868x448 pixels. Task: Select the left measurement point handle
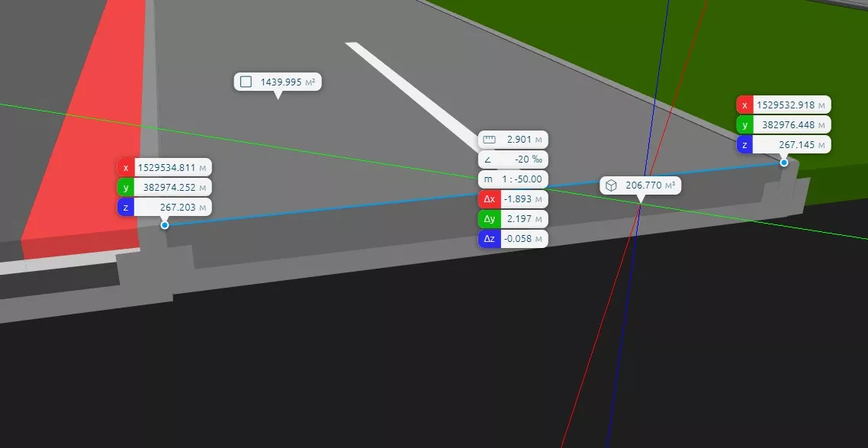coord(165,225)
